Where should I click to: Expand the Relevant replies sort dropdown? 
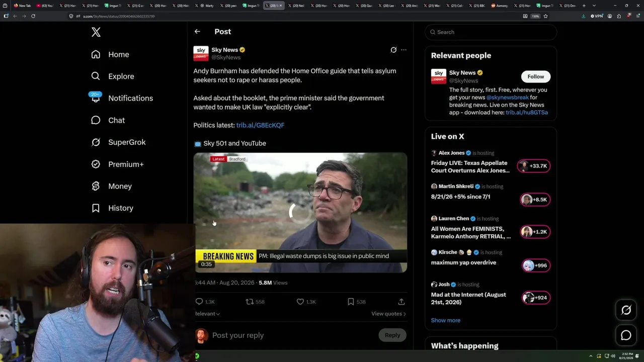(207, 314)
